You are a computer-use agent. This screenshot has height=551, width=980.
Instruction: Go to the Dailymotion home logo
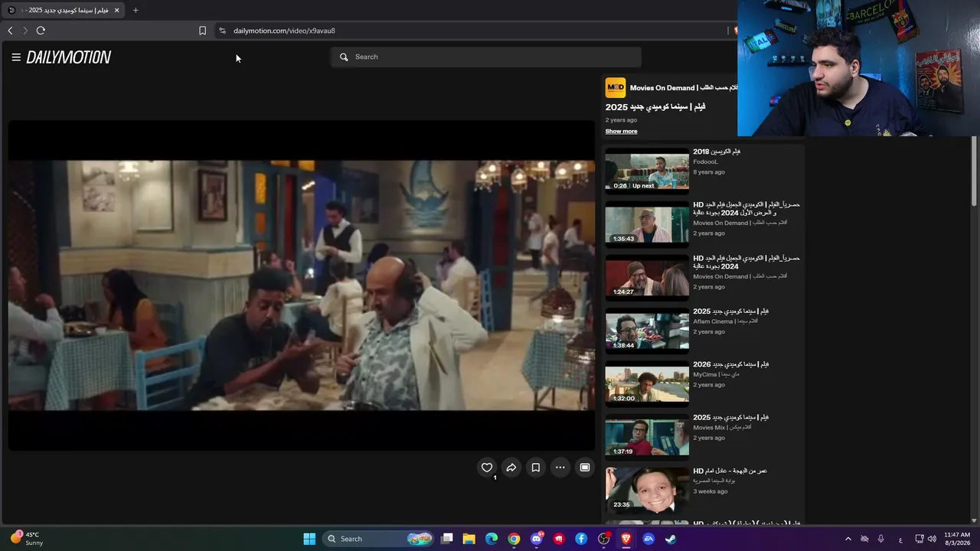click(x=69, y=57)
